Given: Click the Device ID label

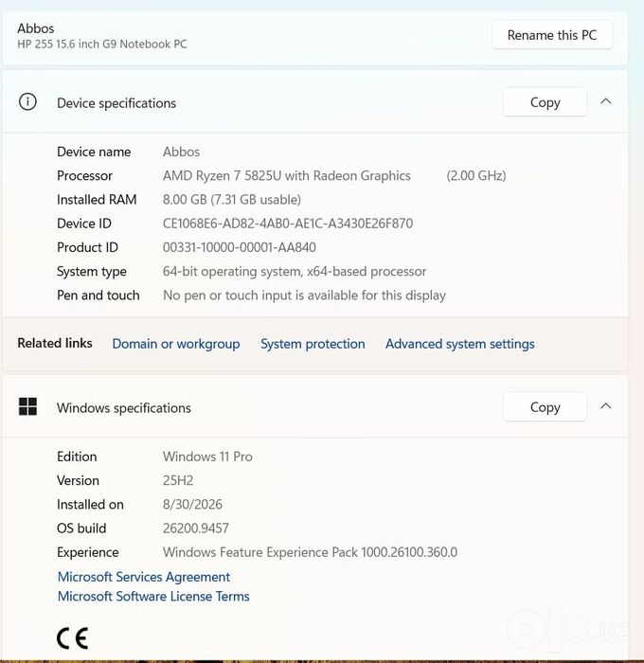Looking at the screenshot, I should (83, 224).
